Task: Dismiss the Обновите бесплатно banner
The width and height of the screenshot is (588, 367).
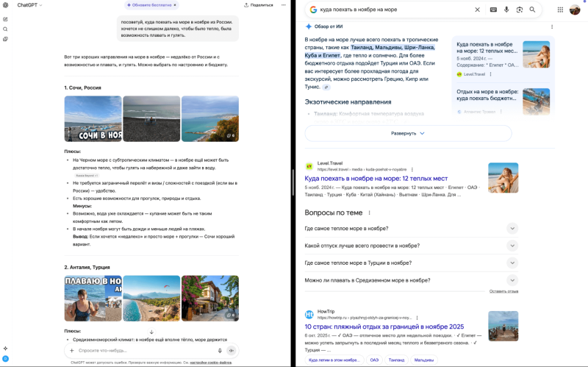Action: point(175,5)
